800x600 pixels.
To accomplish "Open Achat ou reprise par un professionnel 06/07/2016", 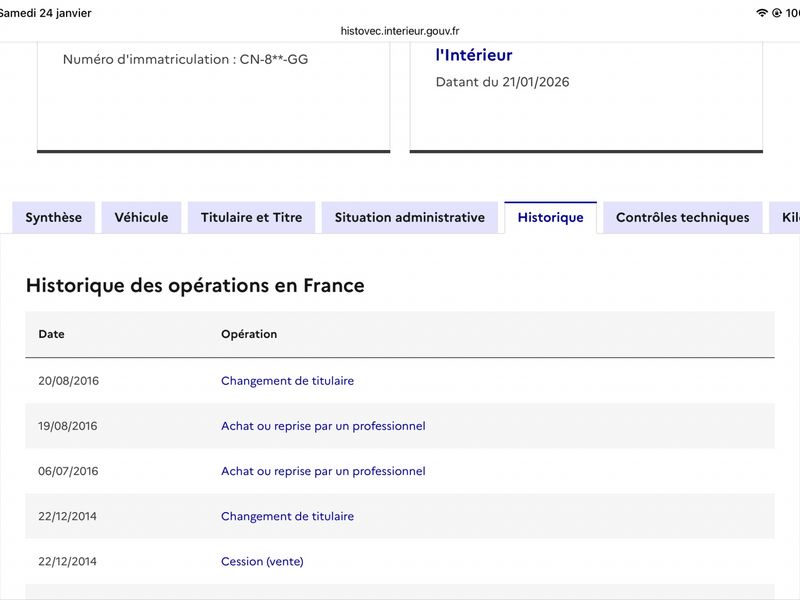I will pos(323,471).
